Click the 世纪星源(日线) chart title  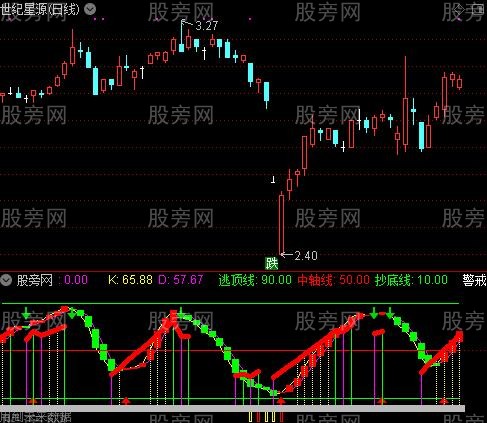(40, 9)
